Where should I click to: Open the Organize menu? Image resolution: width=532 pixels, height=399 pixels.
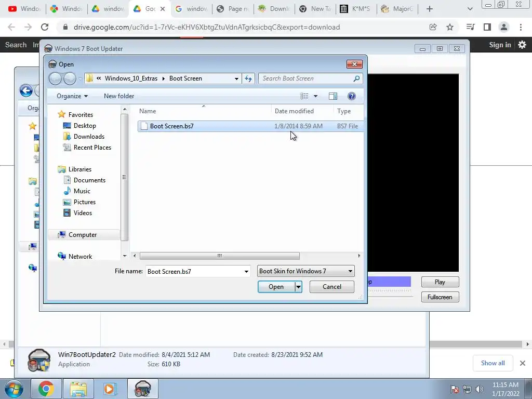[x=72, y=96]
